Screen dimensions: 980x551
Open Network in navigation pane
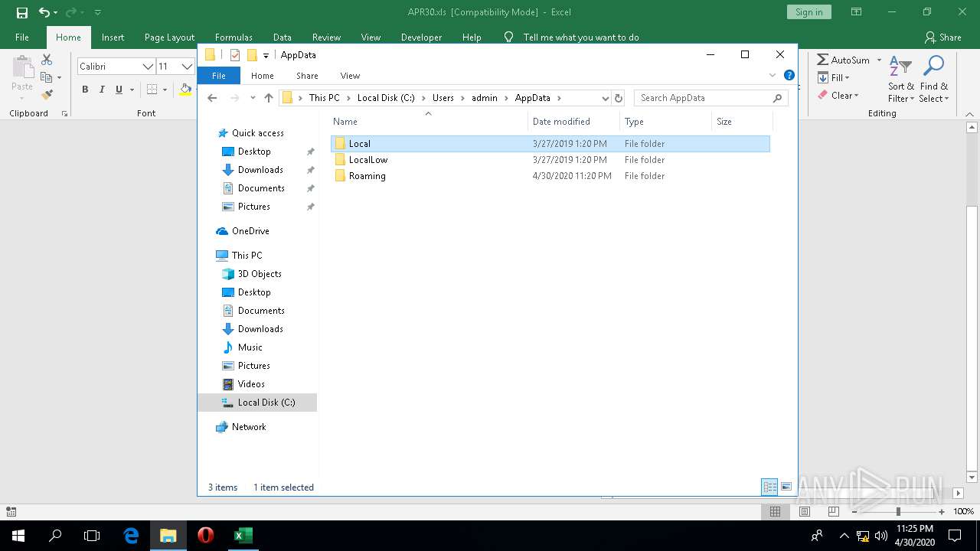[249, 427]
